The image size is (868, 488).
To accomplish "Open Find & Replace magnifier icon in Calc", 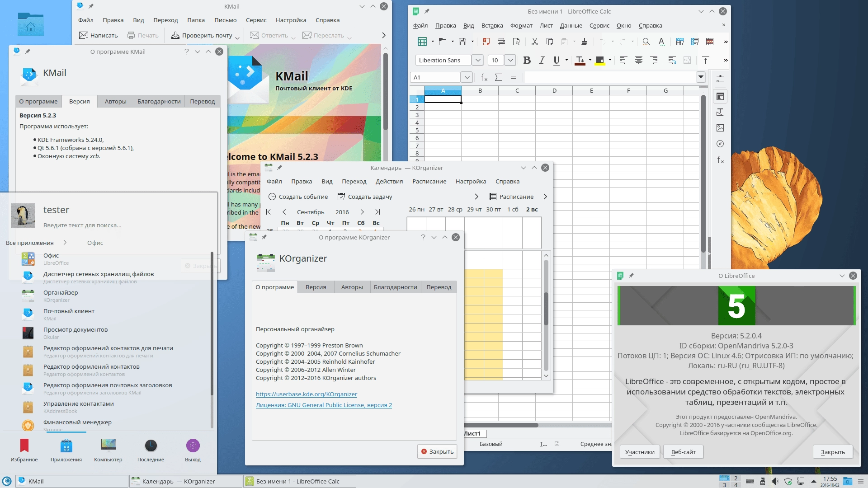I will (646, 42).
